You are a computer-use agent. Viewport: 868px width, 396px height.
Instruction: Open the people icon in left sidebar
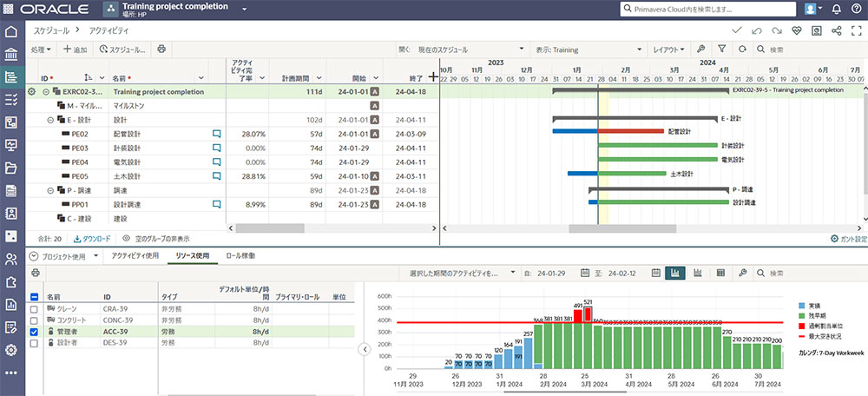(11, 259)
